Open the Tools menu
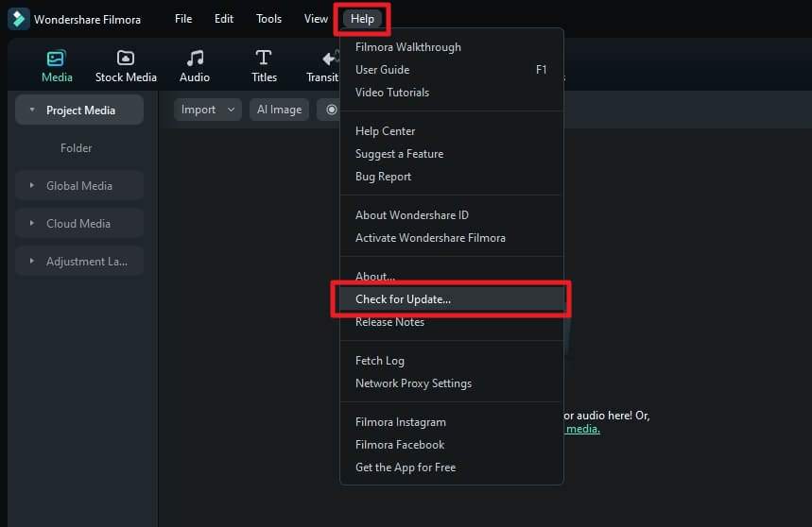Screen dimensions: 812x527 coord(268,19)
